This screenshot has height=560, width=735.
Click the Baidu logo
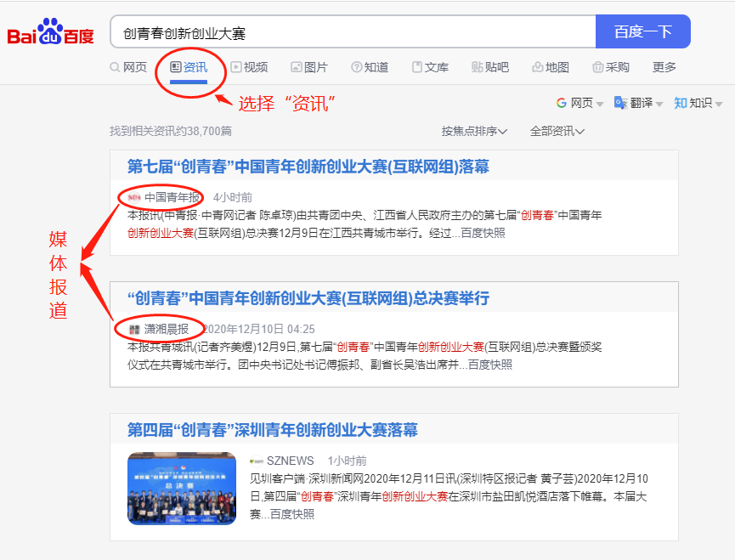[51, 31]
